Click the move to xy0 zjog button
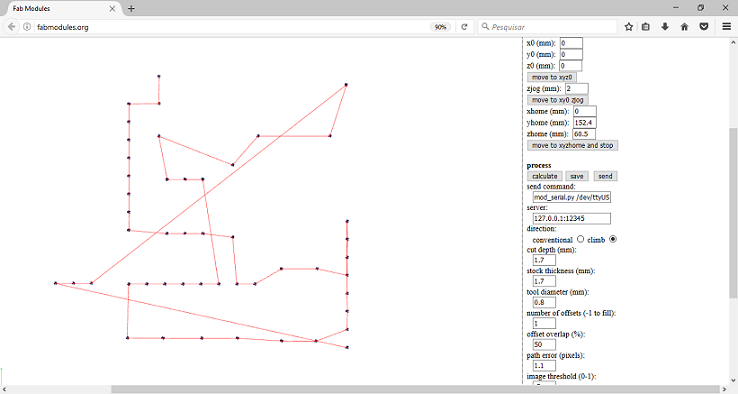738x394 pixels. (x=558, y=100)
